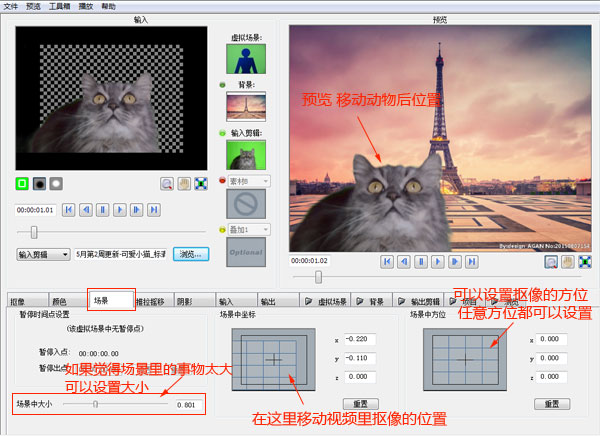This screenshot has height=436, width=600.
Task: Click the preview timecode field 00:00:01.02
Action: (310, 261)
